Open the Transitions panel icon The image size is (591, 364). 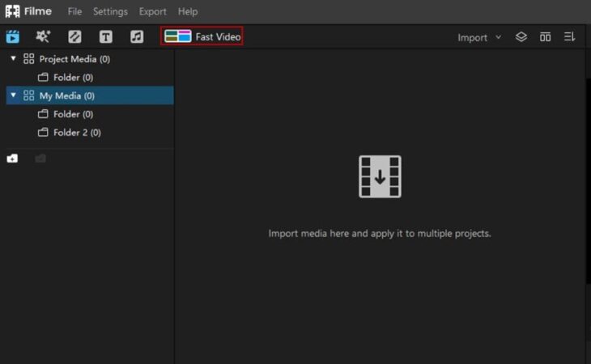[74, 36]
